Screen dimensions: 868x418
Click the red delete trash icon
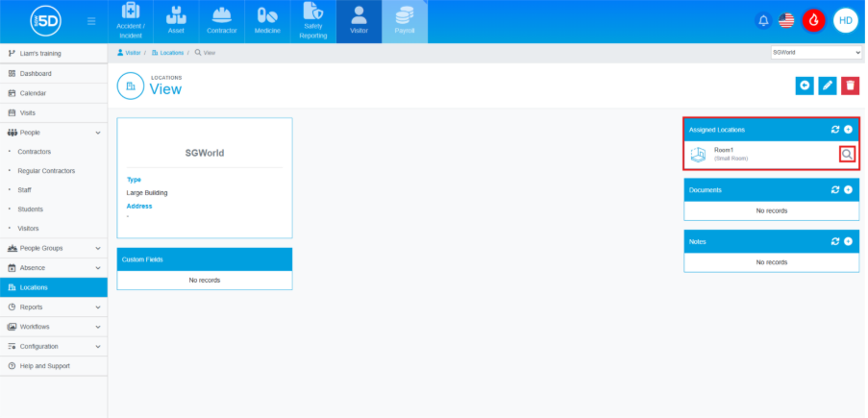850,86
